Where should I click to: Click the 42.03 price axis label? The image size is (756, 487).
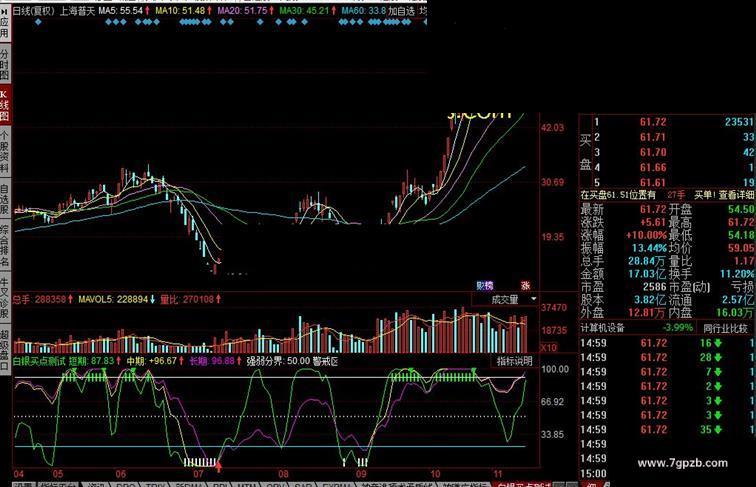[x=553, y=128]
